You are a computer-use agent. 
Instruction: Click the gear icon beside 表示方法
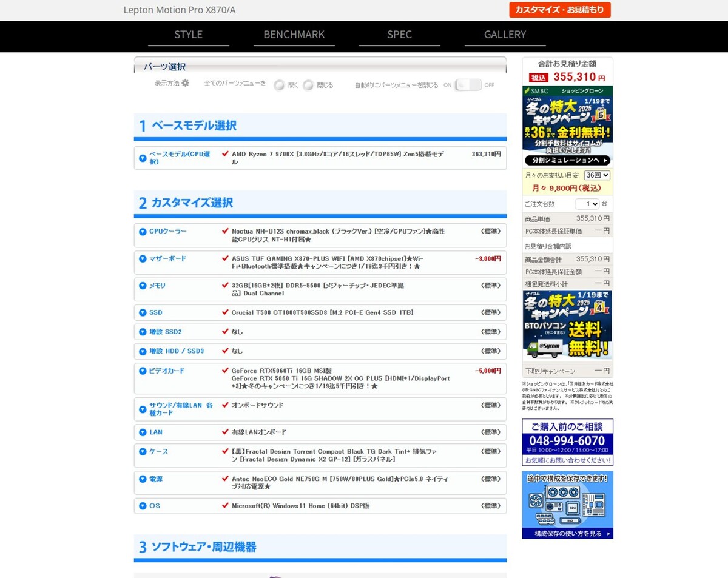(185, 82)
